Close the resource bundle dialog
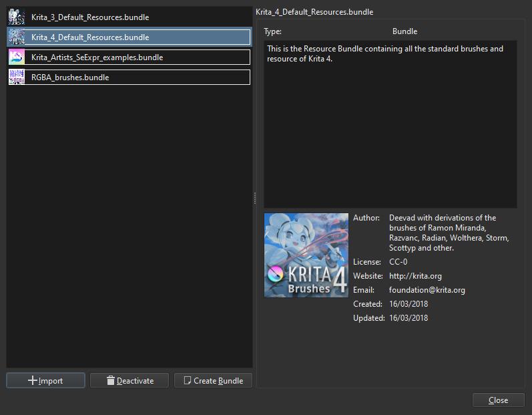532x415 pixels. (498, 400)
